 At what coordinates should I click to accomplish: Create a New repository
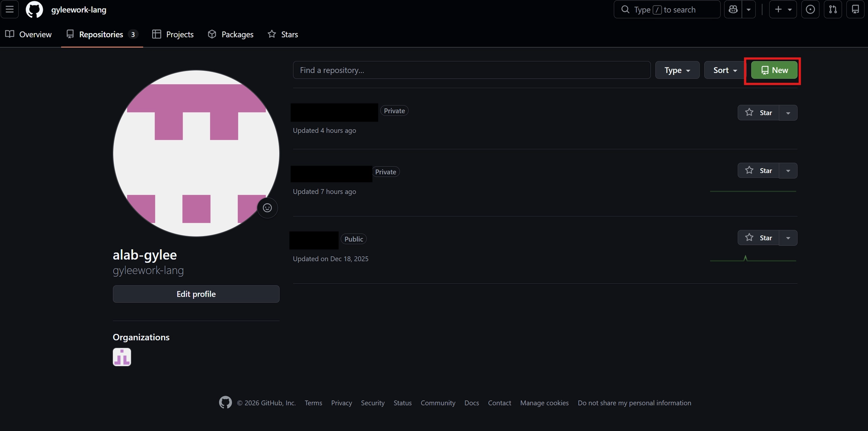point(774,70)
